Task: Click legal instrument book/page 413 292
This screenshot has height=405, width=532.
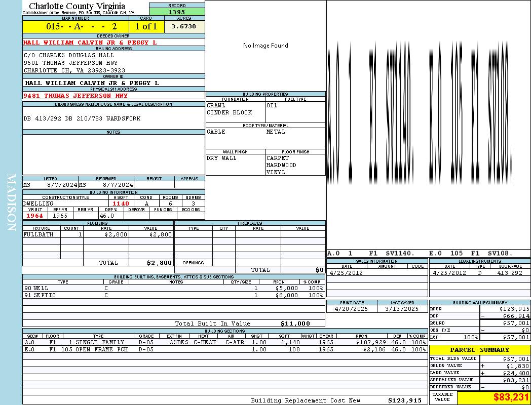Action: [510, 273]
